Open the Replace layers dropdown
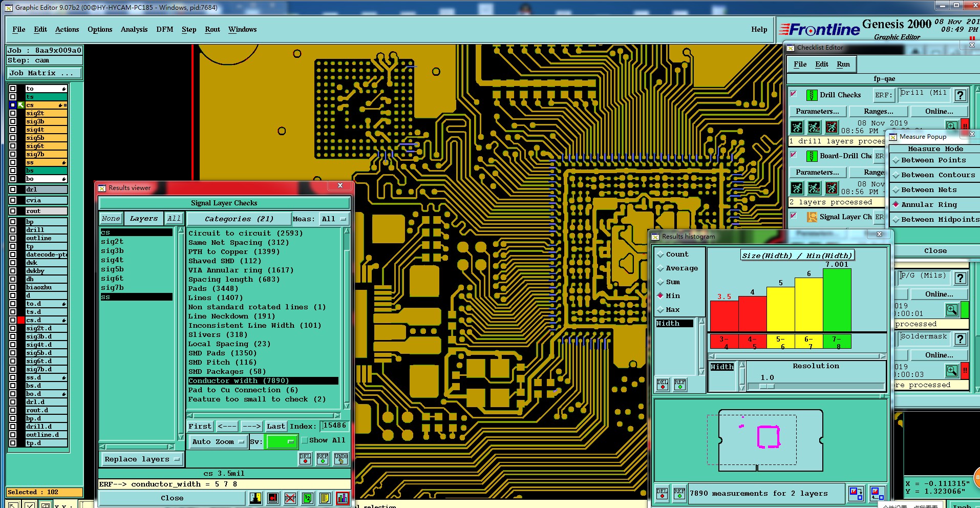 [x=142, y=459]
